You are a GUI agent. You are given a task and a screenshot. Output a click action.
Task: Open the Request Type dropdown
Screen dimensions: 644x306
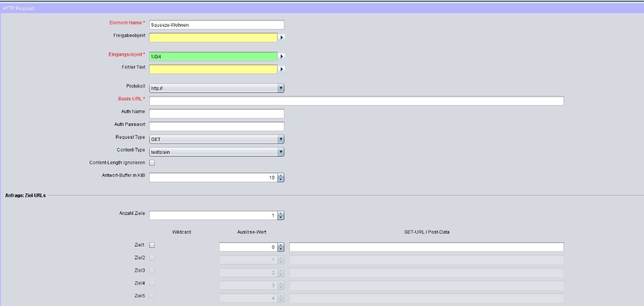coord(216,139)
